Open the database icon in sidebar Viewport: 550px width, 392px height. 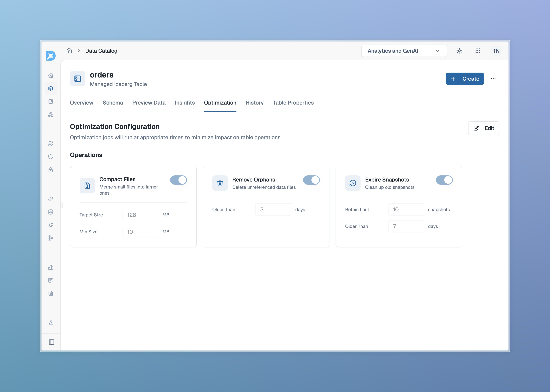pos(51,212)
